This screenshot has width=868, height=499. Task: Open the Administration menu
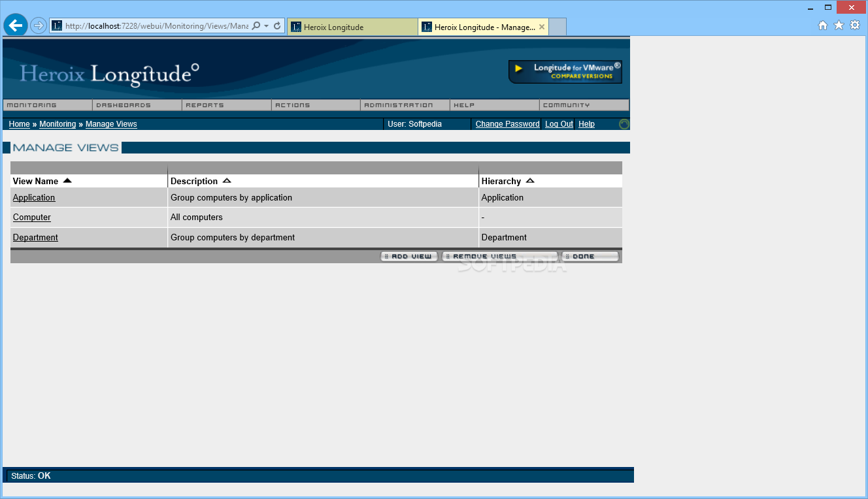(x=405, y=105)
